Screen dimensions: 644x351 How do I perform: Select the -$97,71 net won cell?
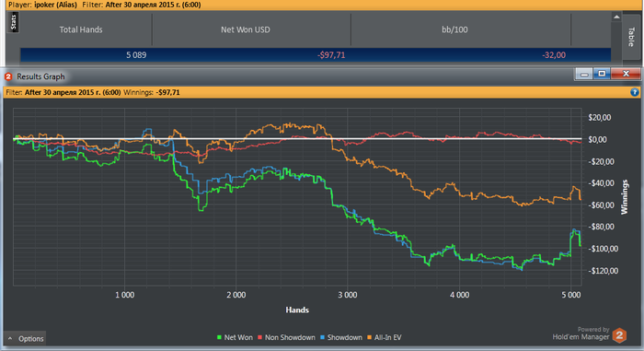coord(331,55)
